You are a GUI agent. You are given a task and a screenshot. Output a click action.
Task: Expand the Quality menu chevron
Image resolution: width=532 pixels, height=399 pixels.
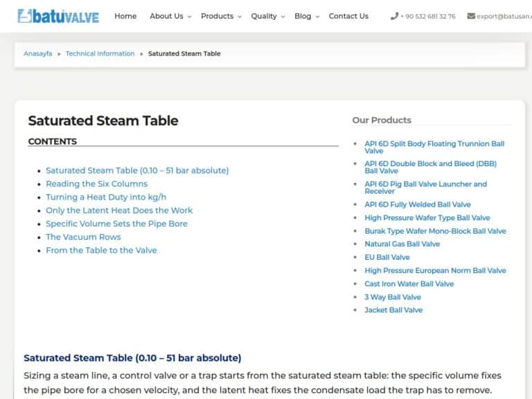pos(283,17)
